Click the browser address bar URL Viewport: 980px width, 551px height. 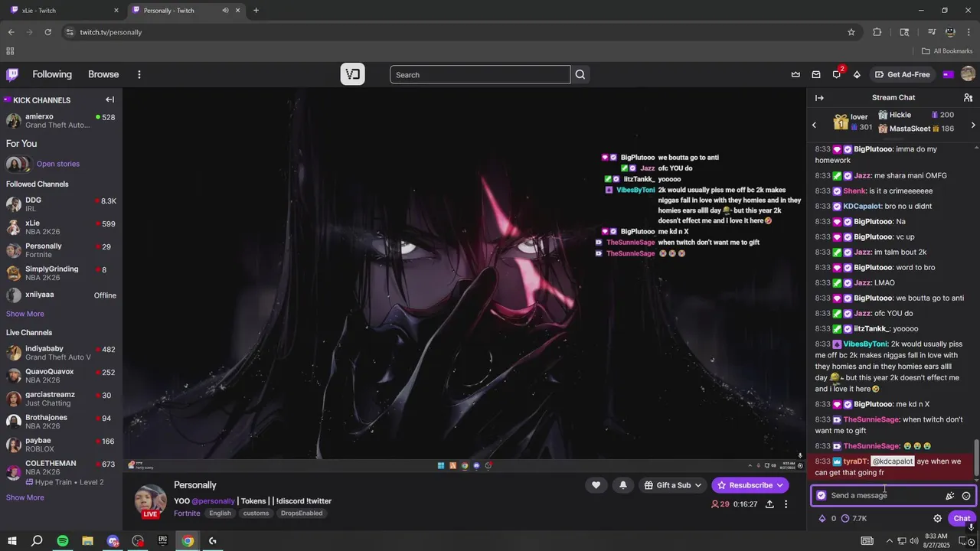click(111, 32)
